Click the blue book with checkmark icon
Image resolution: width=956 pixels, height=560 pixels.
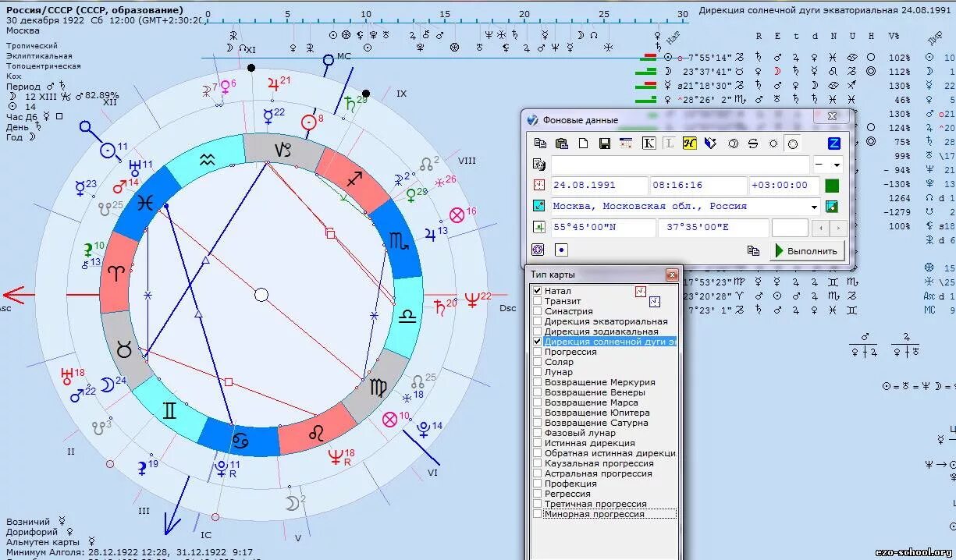710,144
